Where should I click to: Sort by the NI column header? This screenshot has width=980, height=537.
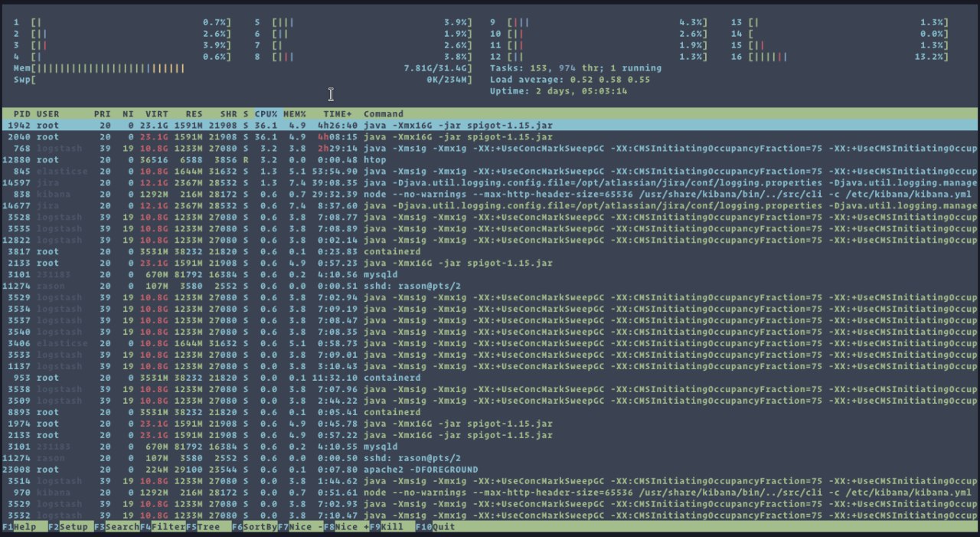coord(128,113)
